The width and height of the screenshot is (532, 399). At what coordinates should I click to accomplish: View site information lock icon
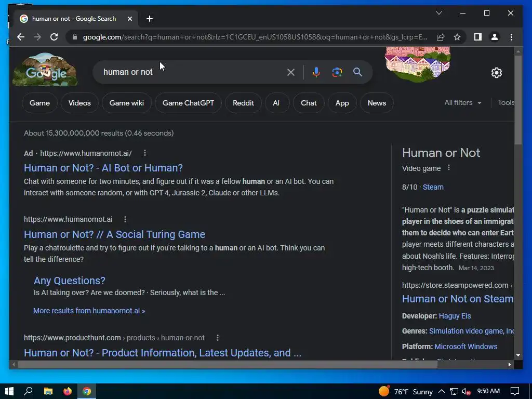click(x=75, y=37)
